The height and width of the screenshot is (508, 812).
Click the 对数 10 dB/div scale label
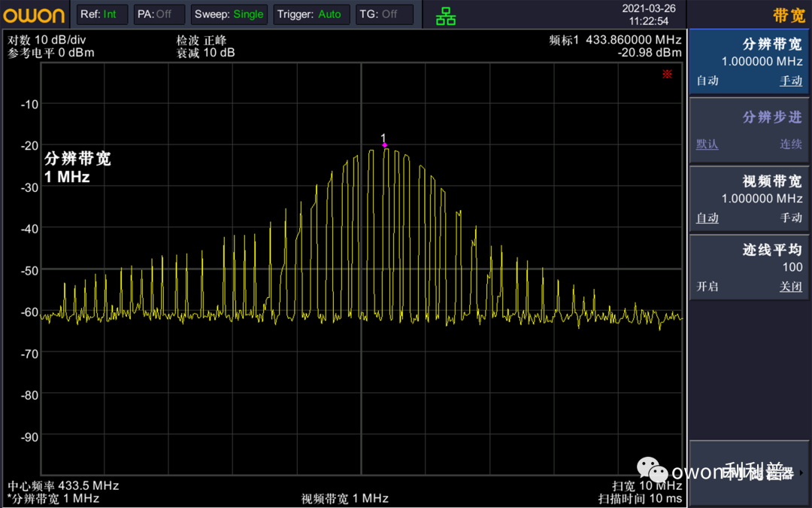pyautogui.click(x=47, y=40)
